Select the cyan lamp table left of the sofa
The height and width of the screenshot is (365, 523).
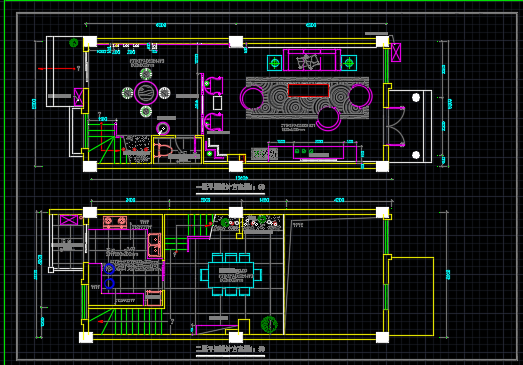tap(275, 63)
